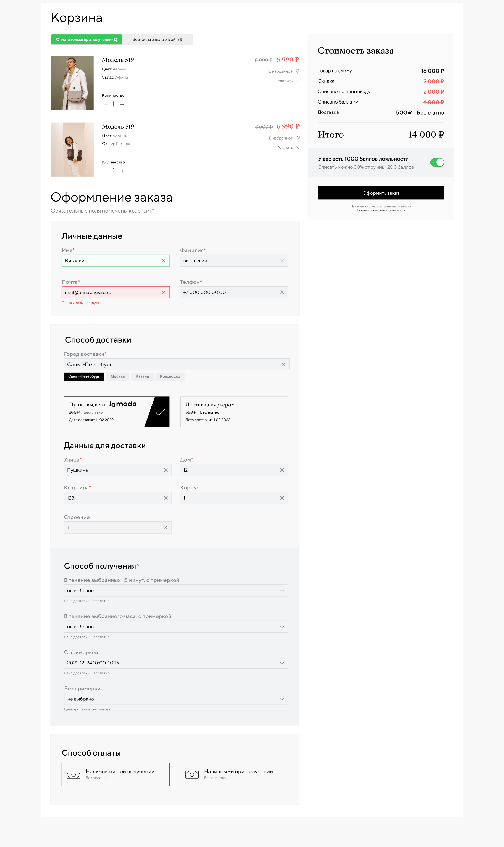504x847 pixels.
Task: Choose Москва city chip
Action: tap(118, 376)
